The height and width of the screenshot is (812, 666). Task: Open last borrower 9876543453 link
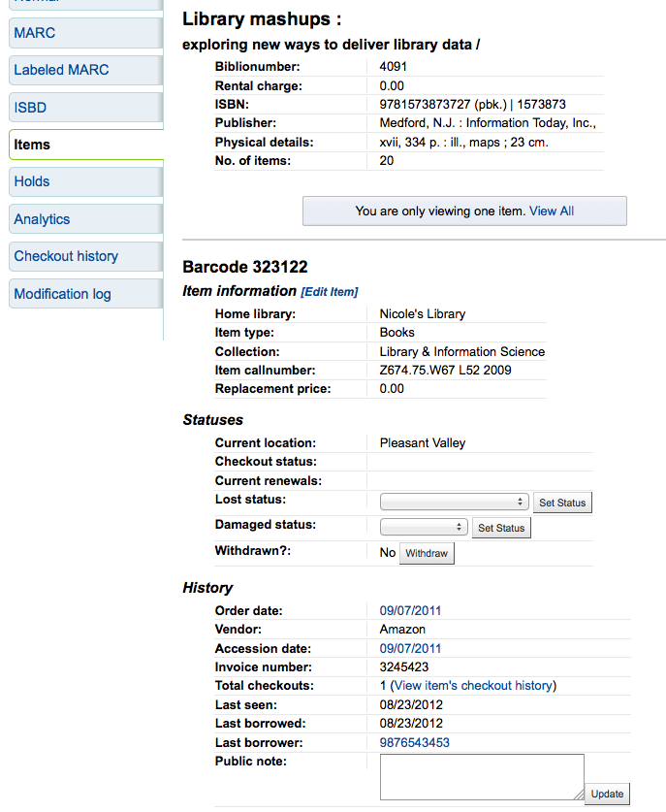414,743
